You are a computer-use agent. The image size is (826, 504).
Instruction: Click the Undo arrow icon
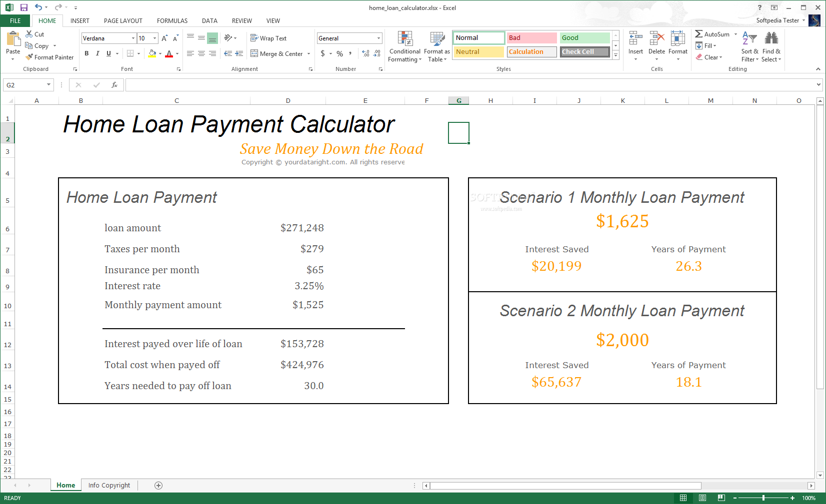point(38,7)
